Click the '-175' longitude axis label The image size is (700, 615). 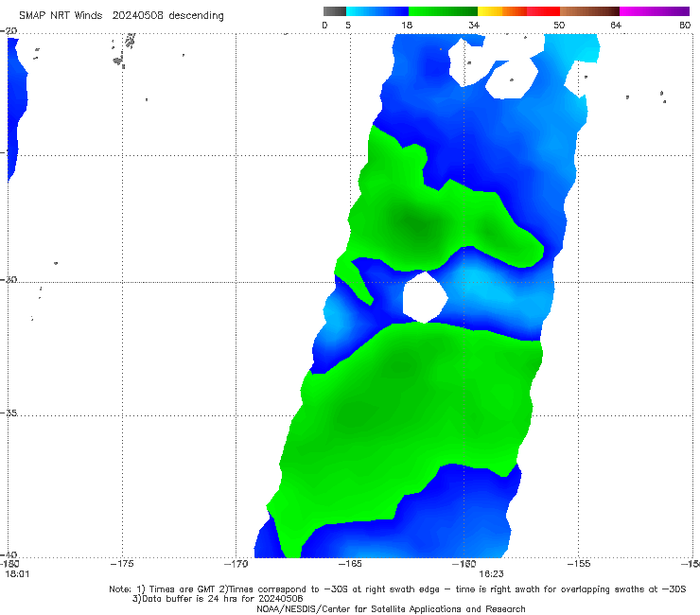coord(122,564)
